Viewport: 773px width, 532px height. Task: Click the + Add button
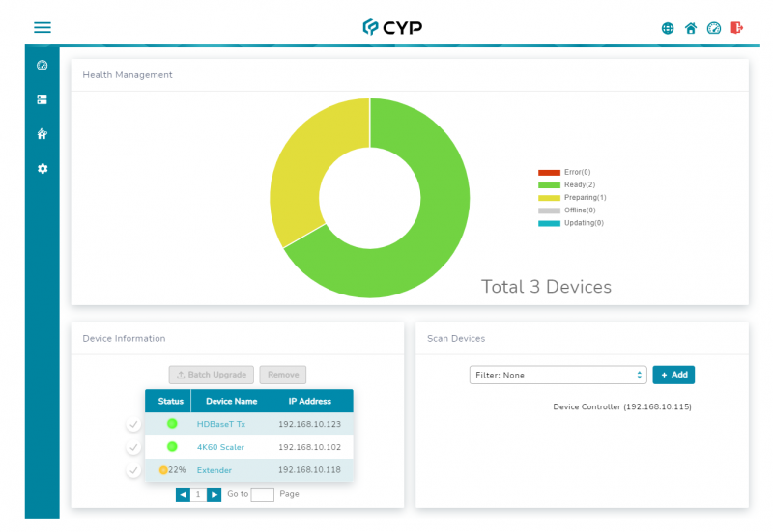[x=673, y=375]
